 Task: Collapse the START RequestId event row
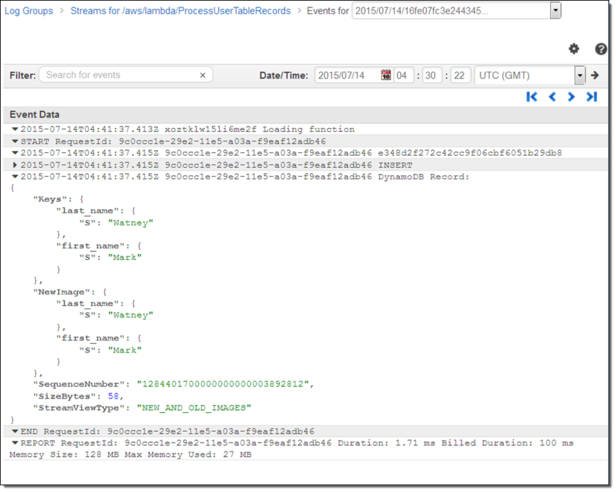pos(15,141)
